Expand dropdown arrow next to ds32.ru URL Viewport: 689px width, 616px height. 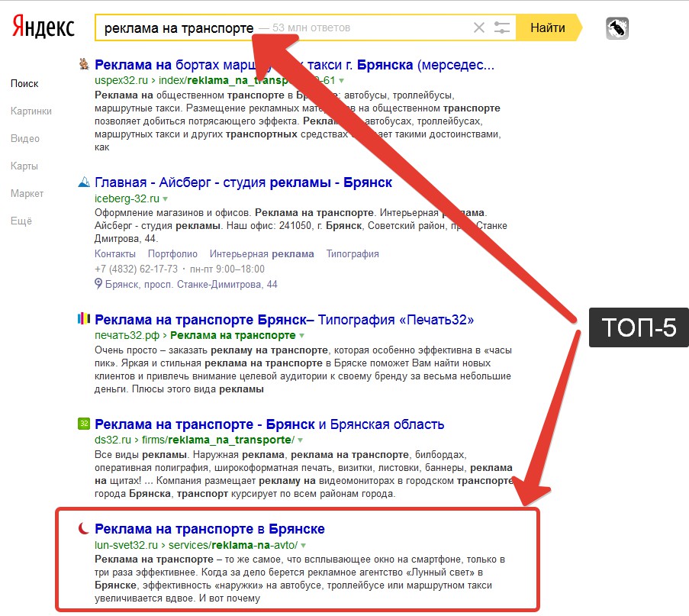(x=300, y=440)
